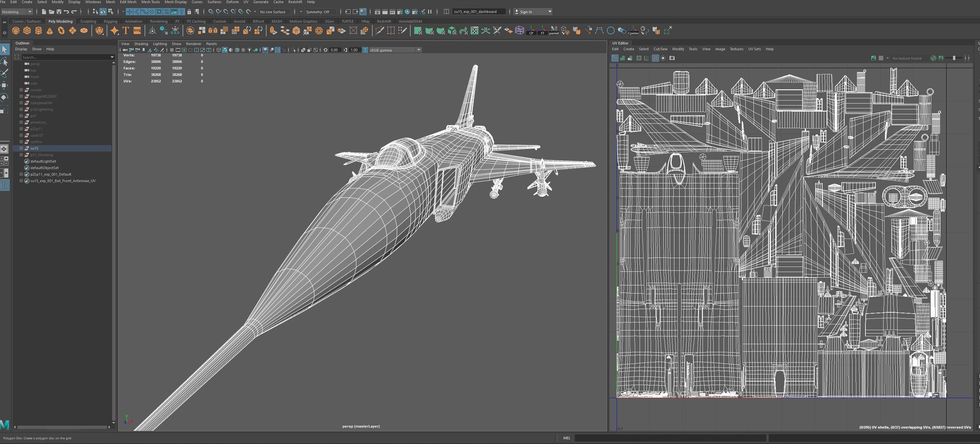980x444 pixels.
Task: Open the UV menu in main menu bar
Action: [x=246, y=2]
